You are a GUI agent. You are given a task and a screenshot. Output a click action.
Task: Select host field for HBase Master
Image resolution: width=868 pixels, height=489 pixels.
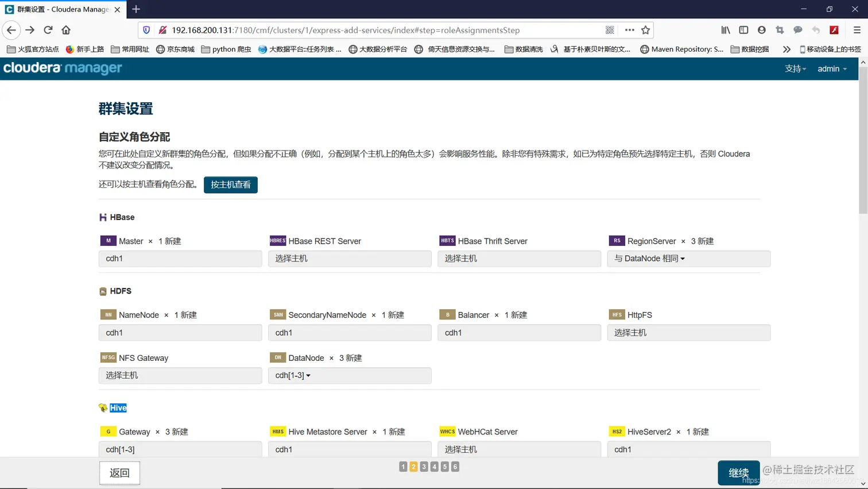click(180, 259)
